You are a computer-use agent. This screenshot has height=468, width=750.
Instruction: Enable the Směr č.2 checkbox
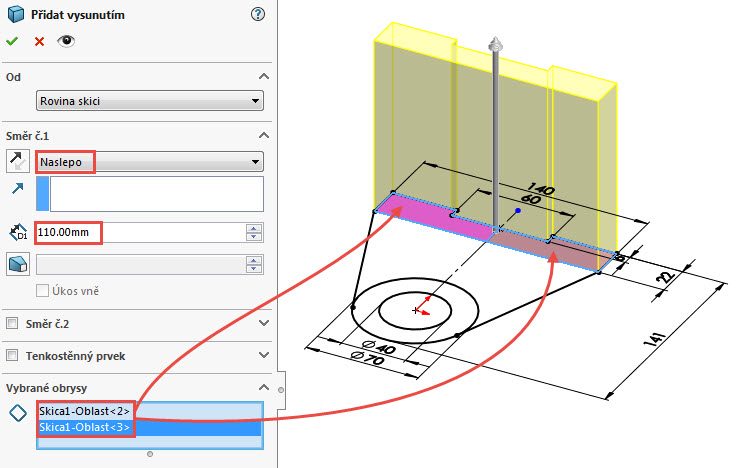12,323
